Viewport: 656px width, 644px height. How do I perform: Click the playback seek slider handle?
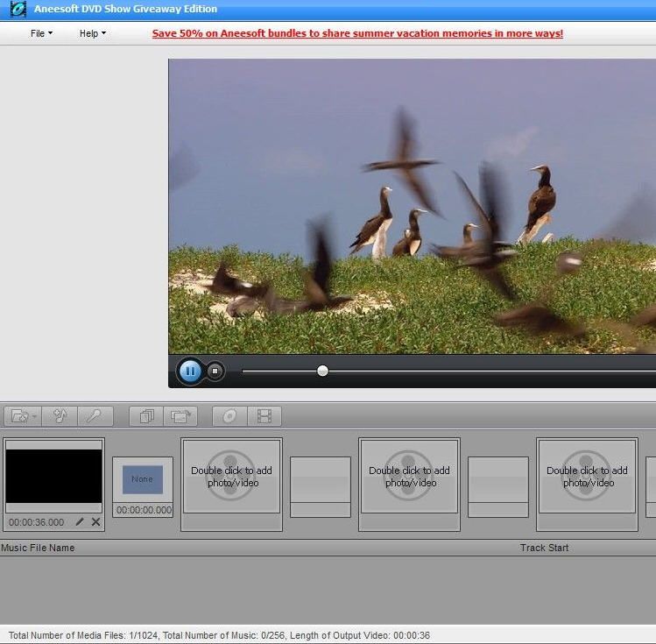322,372
